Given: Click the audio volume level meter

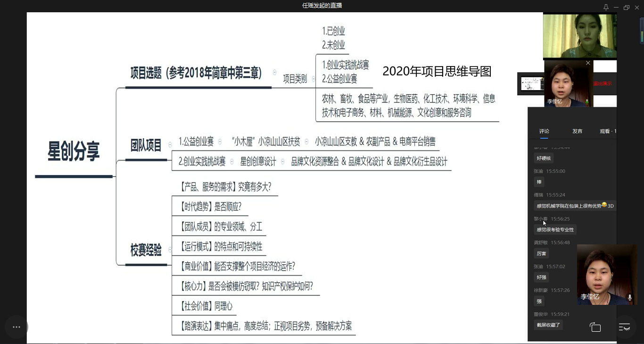Looking at the screenshot, I should point(642,25).
